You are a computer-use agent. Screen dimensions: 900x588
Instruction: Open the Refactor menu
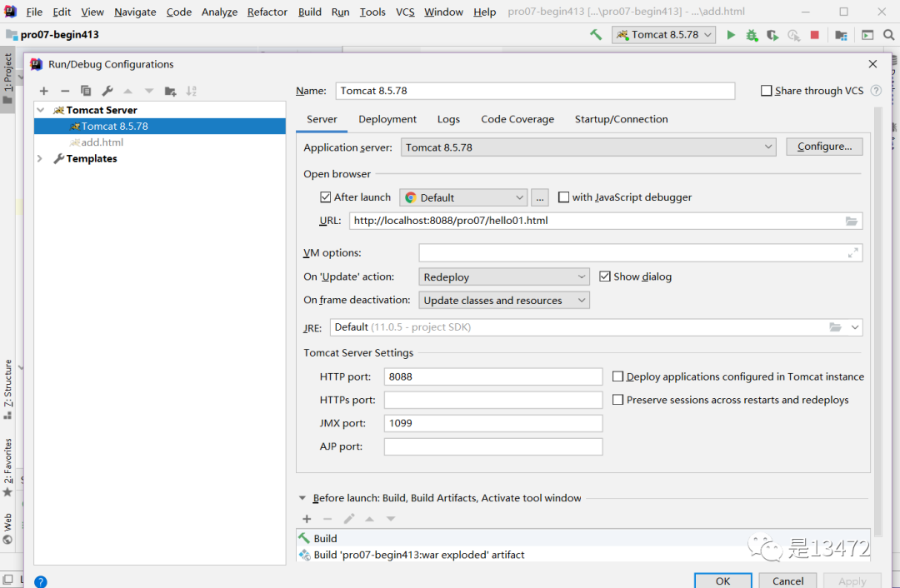click(267, 12)
